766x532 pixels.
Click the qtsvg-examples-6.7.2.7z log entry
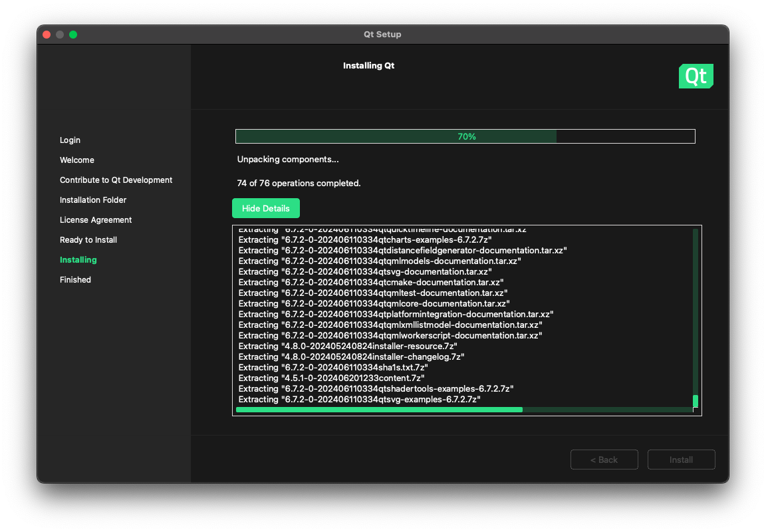click(x=359, y=400)
